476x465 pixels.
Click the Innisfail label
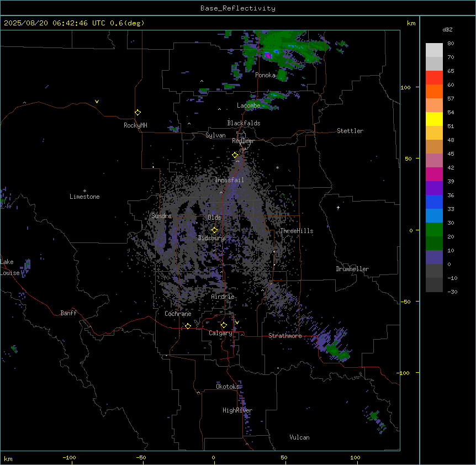tap(229, 180)
